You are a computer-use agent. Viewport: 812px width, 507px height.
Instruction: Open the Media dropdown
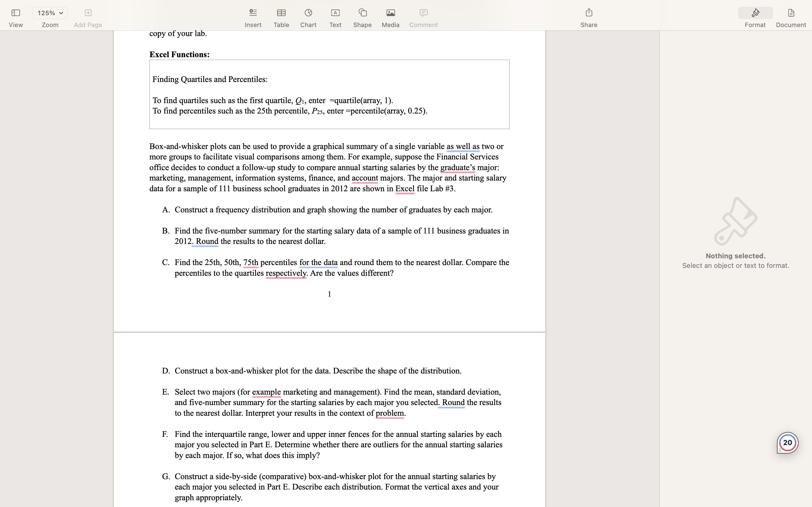[390, 13]
